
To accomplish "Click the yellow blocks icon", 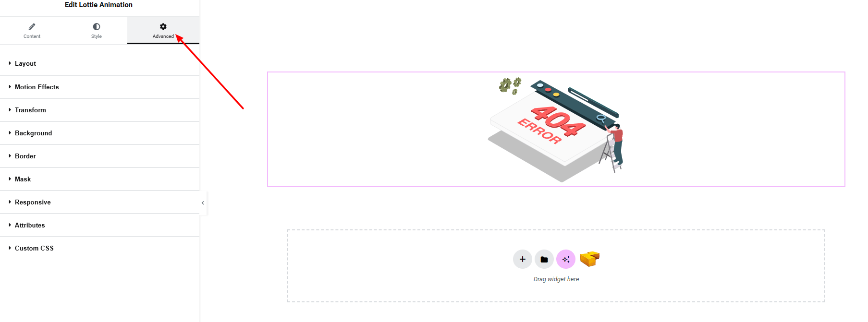I will (589, 259).
